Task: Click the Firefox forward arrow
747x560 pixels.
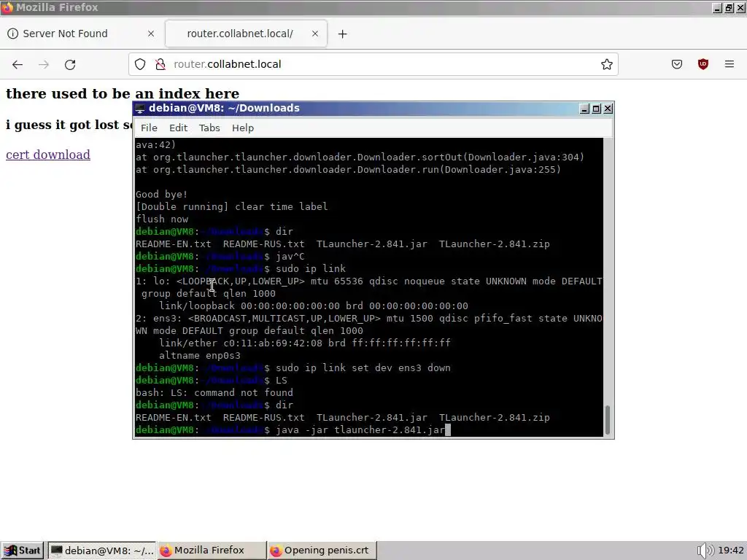Action: tap(44, 64)
